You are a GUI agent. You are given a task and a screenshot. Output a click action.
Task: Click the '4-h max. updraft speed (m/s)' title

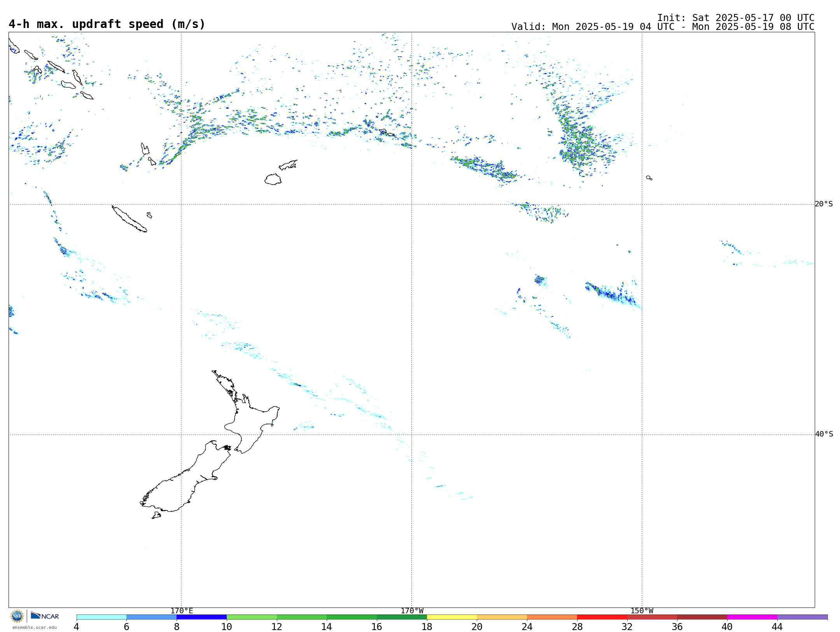coord(107,24)
